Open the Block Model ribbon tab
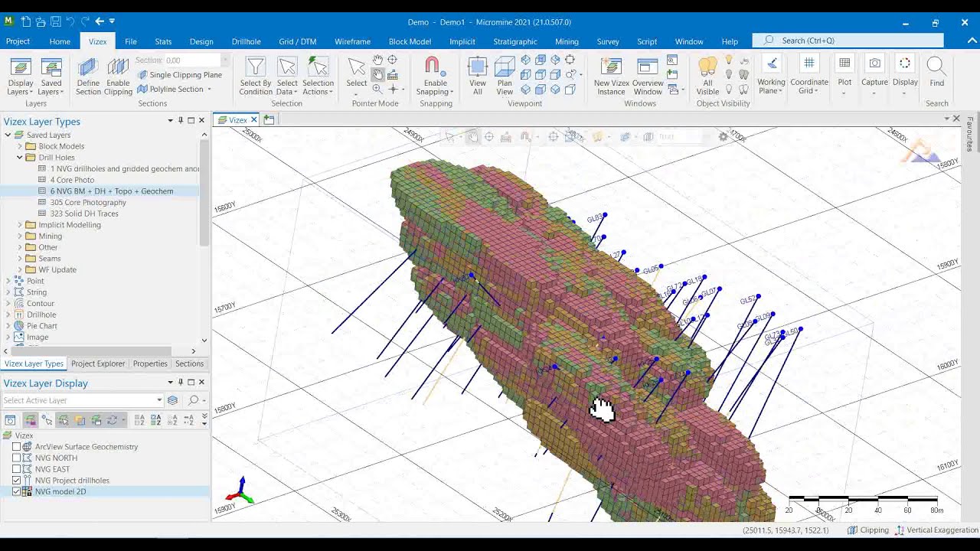980x551 pixels. pyautogui.click(x=410, y=41)
